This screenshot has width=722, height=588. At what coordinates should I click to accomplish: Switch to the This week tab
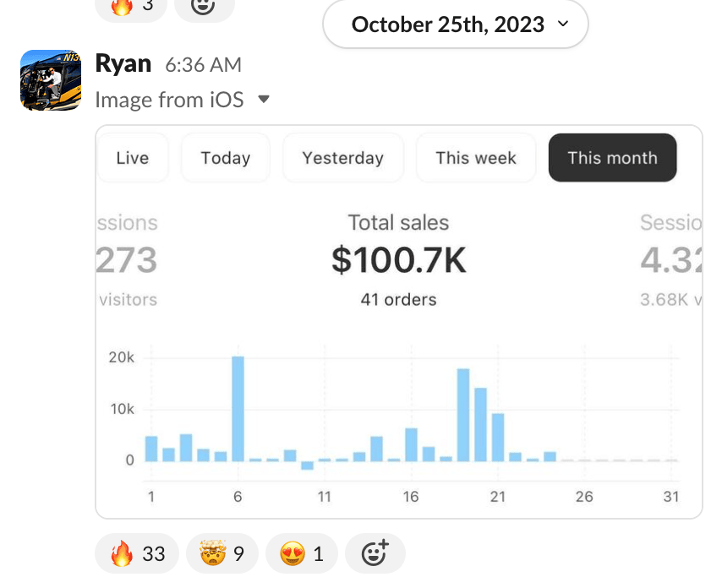tap(476, 158)
